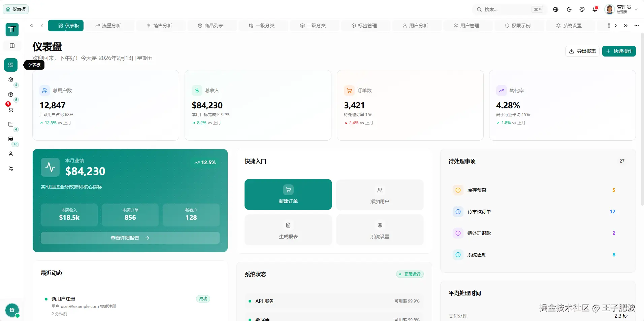The height and width of the screenshot is (321, 644).
Task: Switch language with the globe icon
Action: click(556, 9)
